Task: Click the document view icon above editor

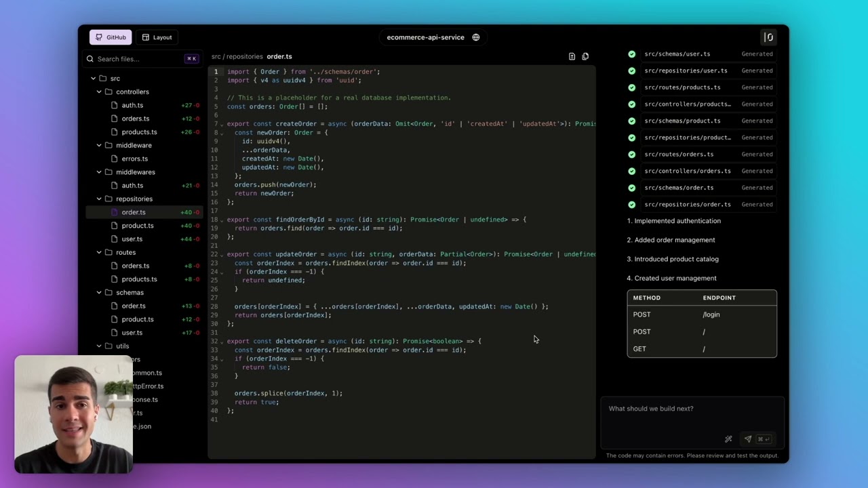Action: point(572,57)
